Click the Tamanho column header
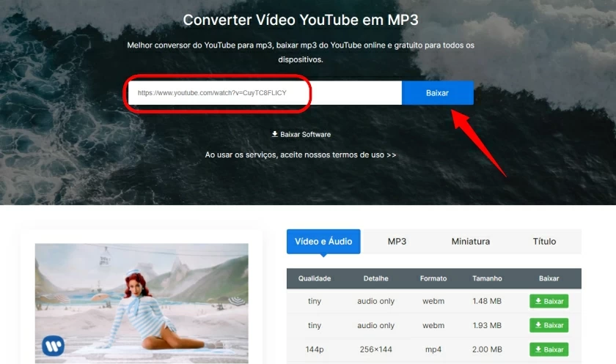This screenshot has height=364, width=616. click(487, 278)
